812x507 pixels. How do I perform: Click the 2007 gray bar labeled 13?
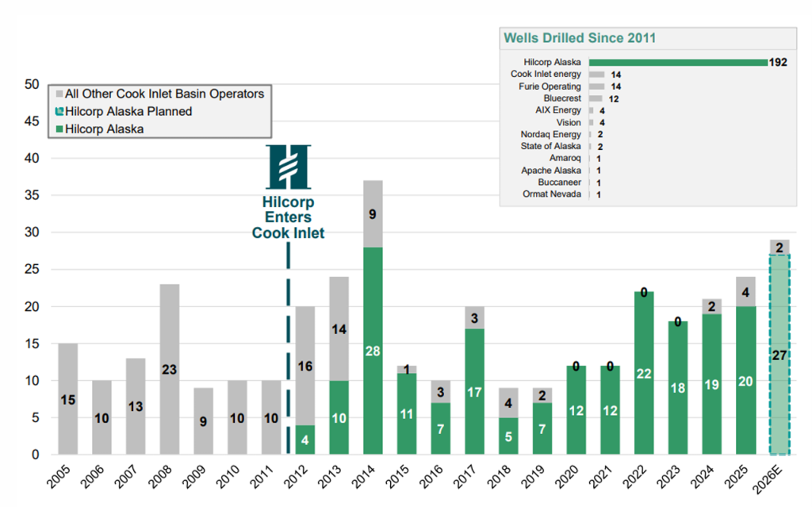point(136,406)
